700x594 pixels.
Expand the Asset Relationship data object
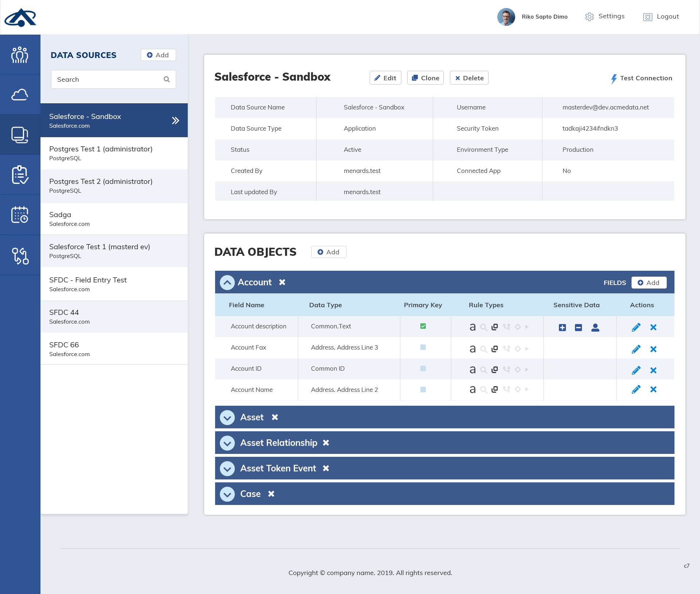[x=227, y=443]
